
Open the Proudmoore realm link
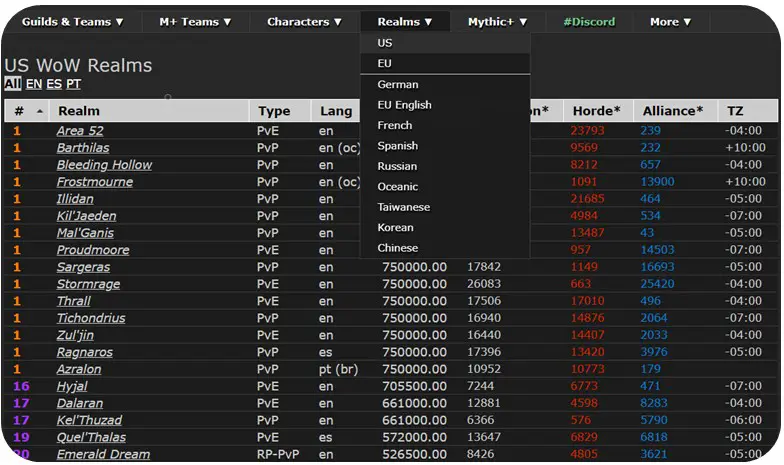point(93,250)
